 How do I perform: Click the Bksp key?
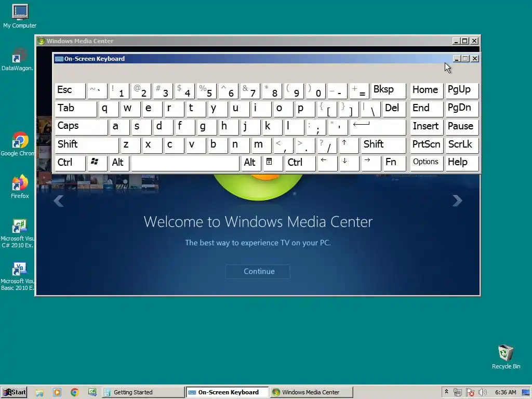click(388, 90)
